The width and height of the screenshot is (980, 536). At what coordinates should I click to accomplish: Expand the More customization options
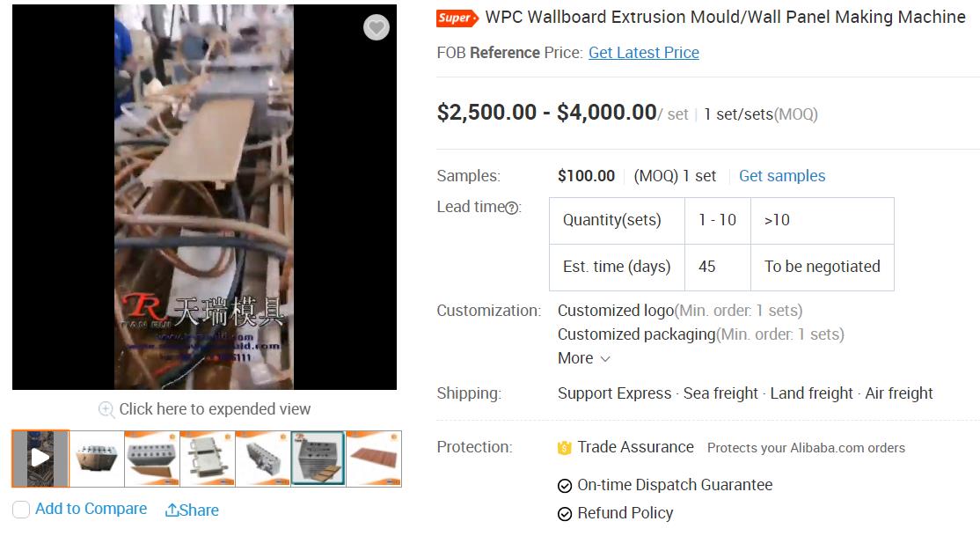point(584,358)
